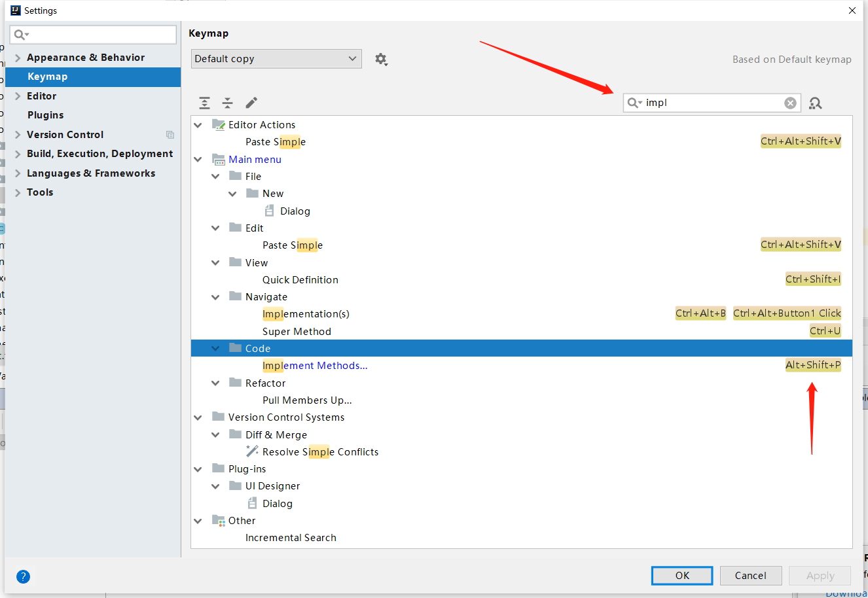Click the Ctrl+Alt+B shortcut label
Screen dimensions: 868x598
tap(700, 313)
